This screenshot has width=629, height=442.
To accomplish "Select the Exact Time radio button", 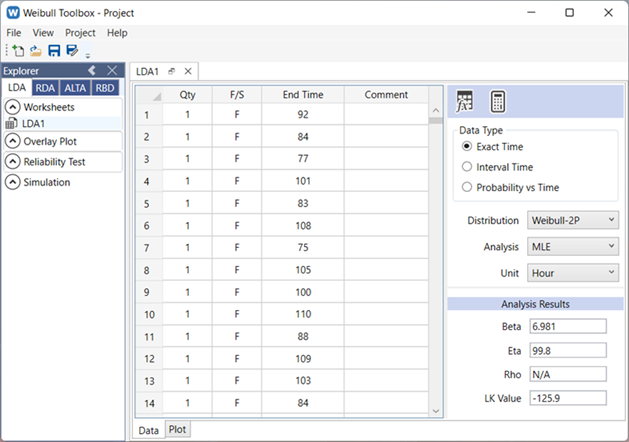I will (x=467, y=147).
